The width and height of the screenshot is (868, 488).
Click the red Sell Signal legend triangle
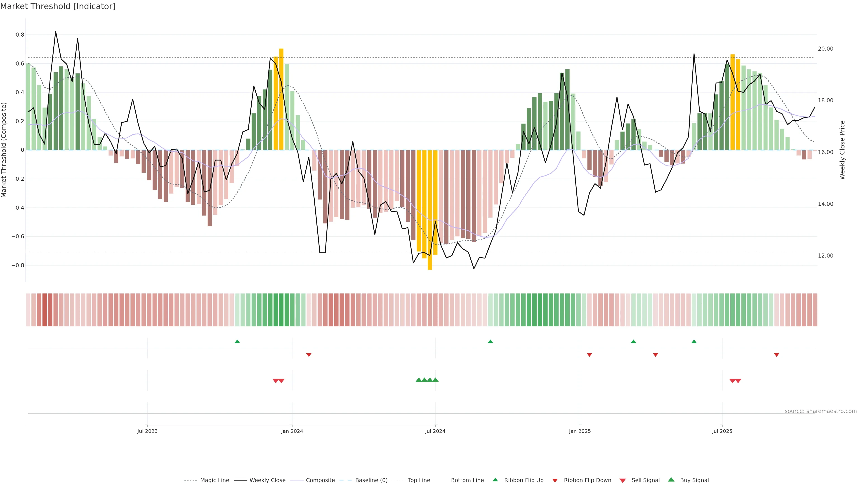pos(622,480)
